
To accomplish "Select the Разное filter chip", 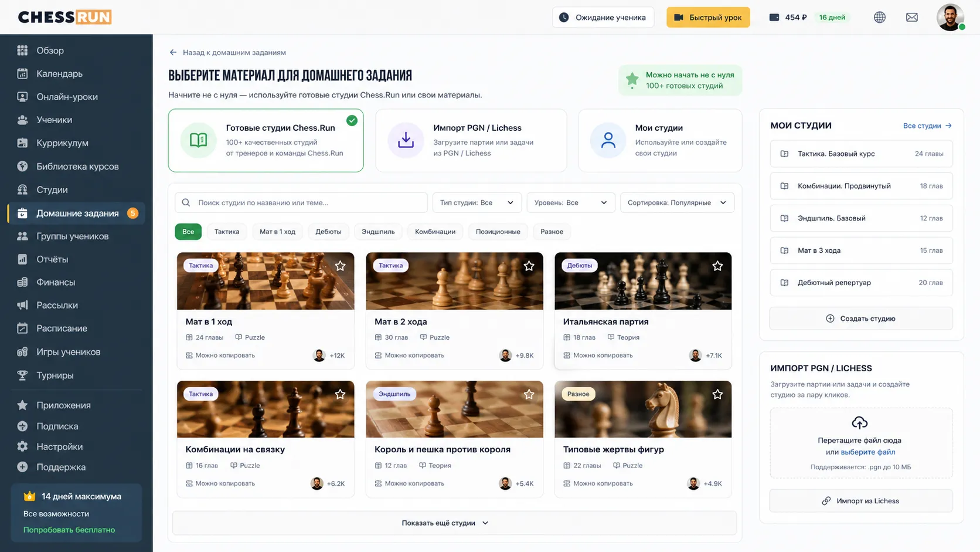I will click(552, 232).
